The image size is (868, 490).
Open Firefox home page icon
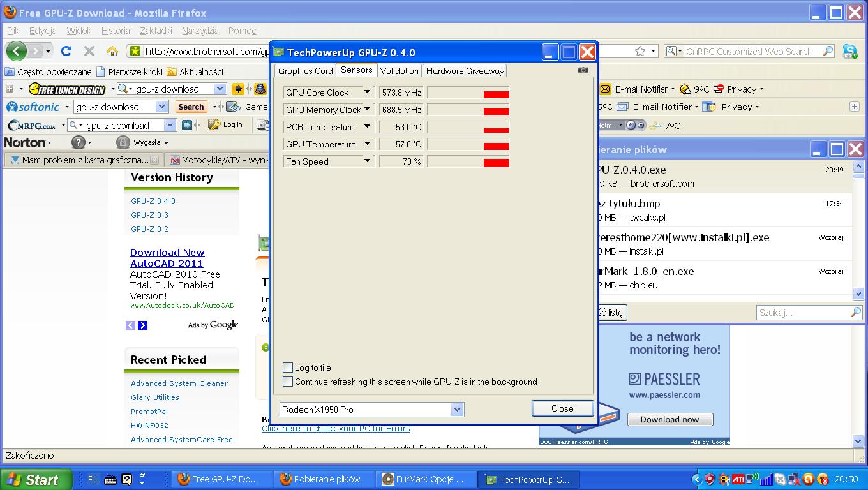coord(112,51)
